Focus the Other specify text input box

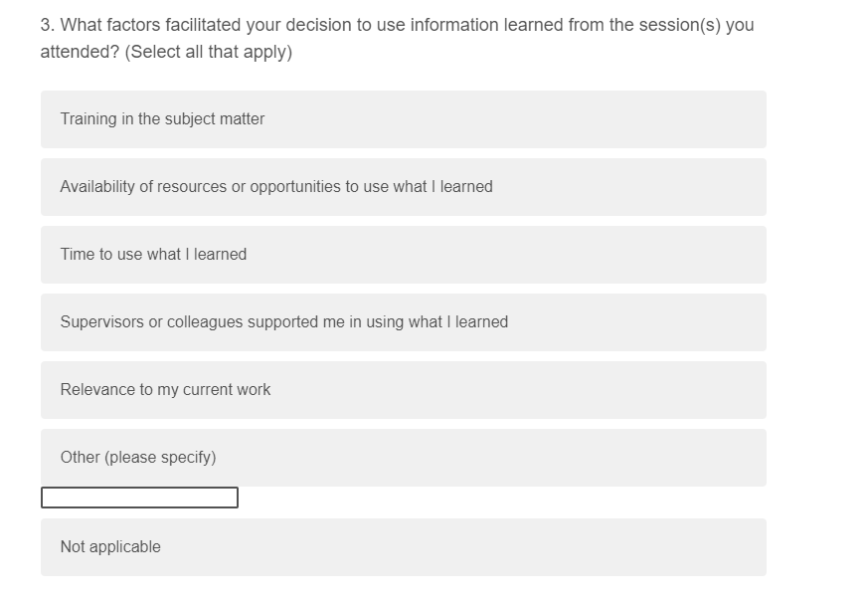pyautogui.click(x=139, y=498)
